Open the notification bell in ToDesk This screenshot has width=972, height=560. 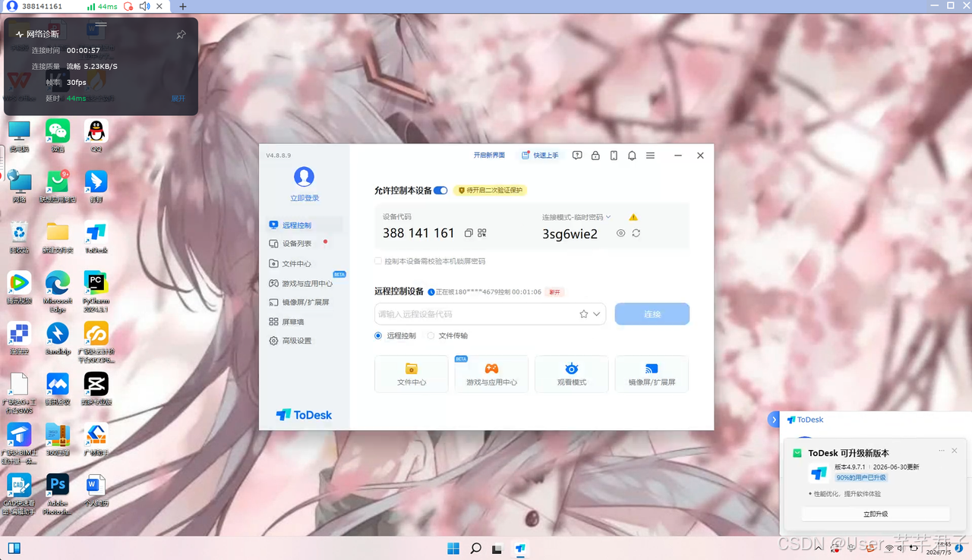[x=632, y=156]
